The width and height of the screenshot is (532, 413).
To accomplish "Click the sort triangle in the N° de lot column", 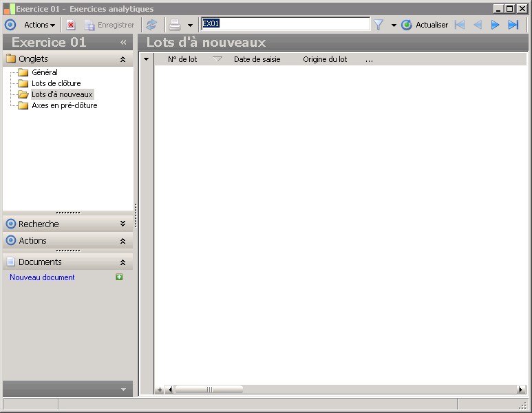I will [x=217, y=59].
